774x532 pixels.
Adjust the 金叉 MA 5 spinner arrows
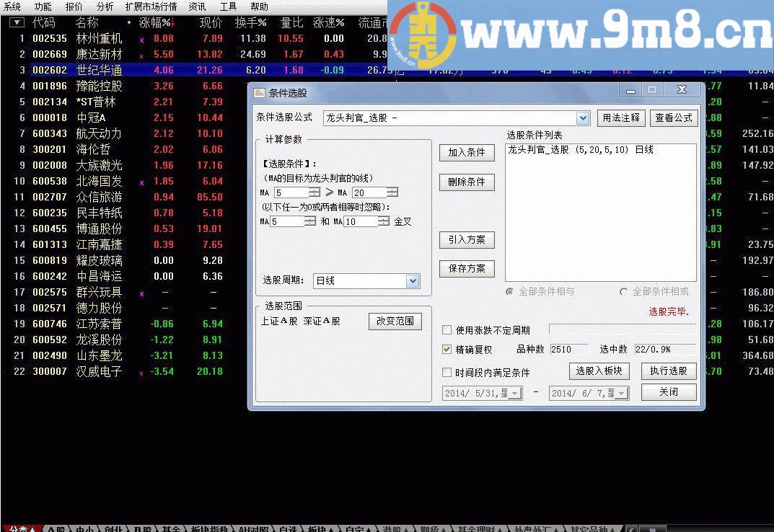309,221
